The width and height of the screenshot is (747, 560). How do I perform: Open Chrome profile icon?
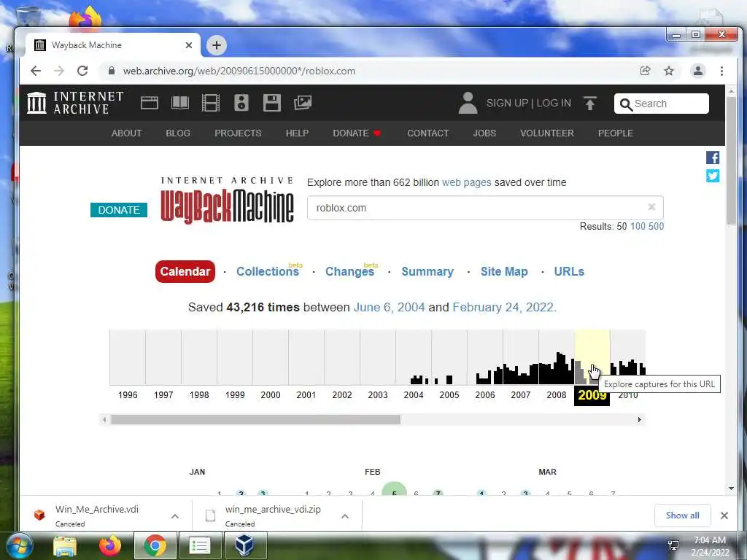point(698,71)
